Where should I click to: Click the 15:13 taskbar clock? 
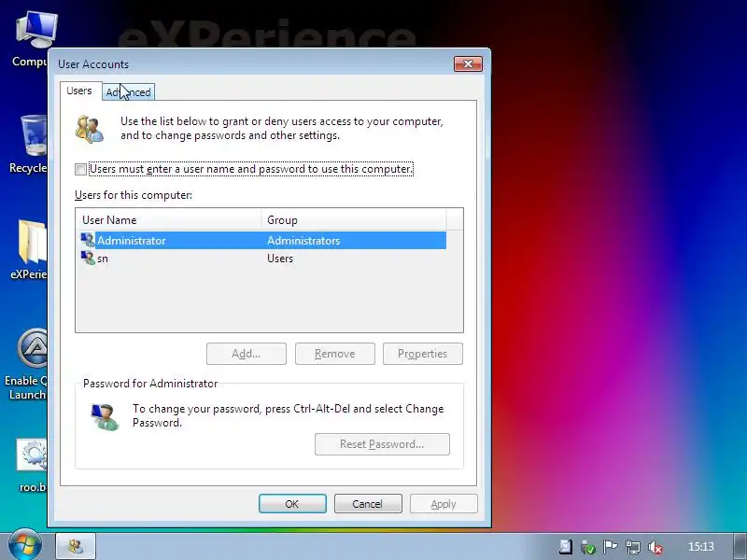point(701,547)
